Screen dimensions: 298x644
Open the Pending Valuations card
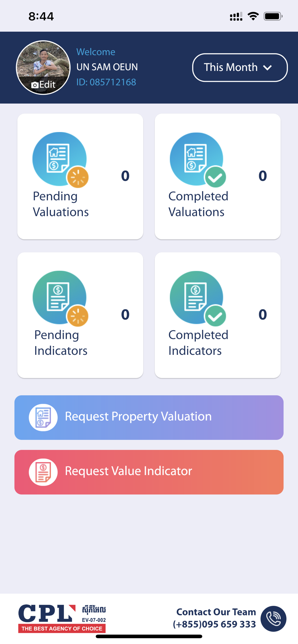pos(80,176)
